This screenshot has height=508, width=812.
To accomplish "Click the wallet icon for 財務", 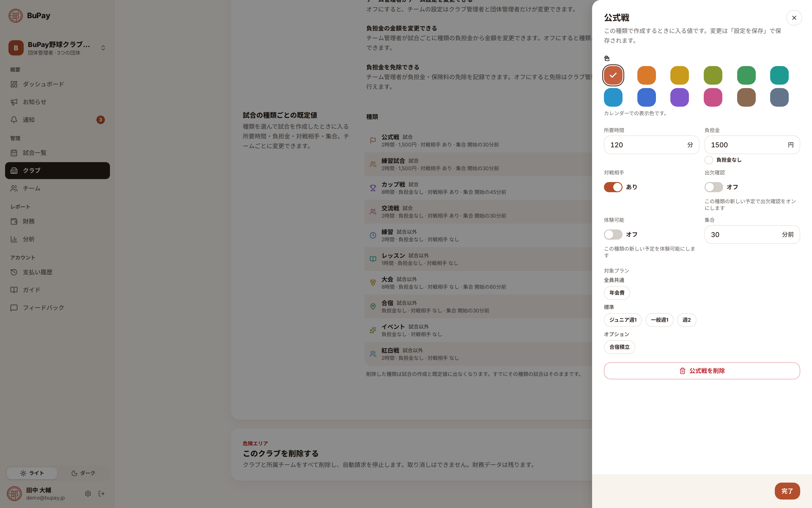I will coord(14,221).
